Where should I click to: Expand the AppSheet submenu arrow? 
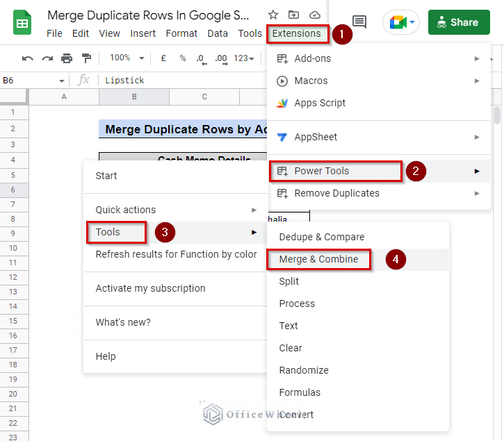click(x=477, y=137)
